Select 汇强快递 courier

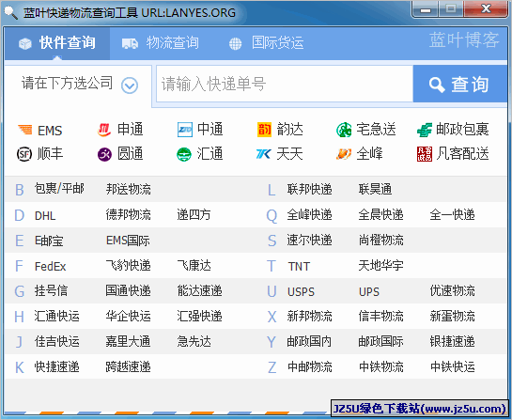tap(199, 316)
